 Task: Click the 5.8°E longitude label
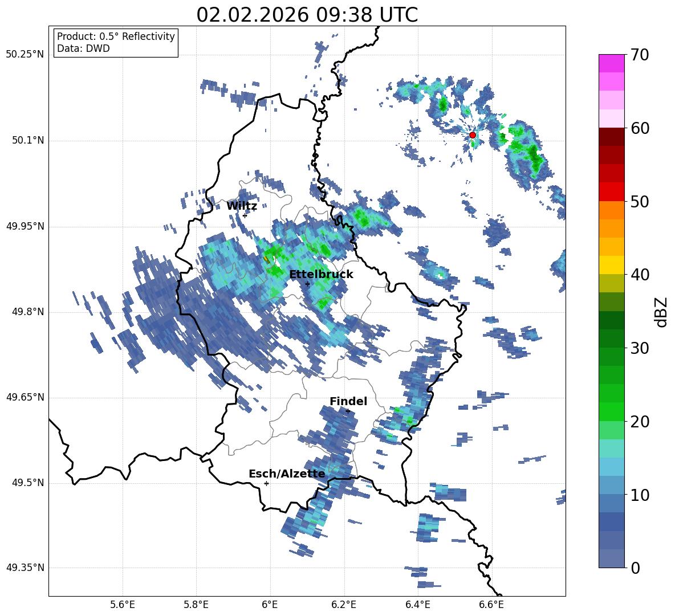(196, 605)
